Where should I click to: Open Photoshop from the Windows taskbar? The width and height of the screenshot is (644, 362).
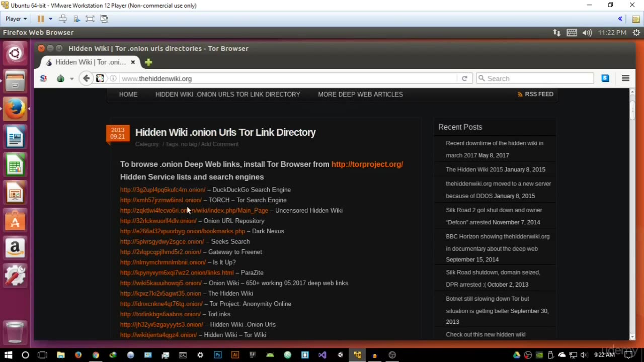coord(217,355)
